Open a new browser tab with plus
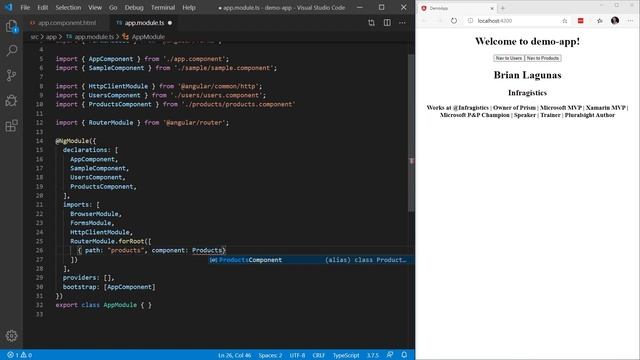Image resolution: width=640 pixels, height=360 pixels. 503,8
